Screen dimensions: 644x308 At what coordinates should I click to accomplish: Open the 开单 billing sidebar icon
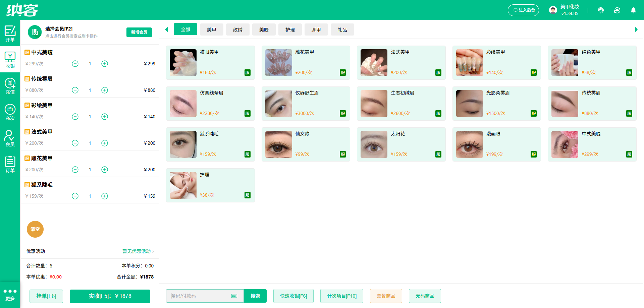[x=10, y=34]
